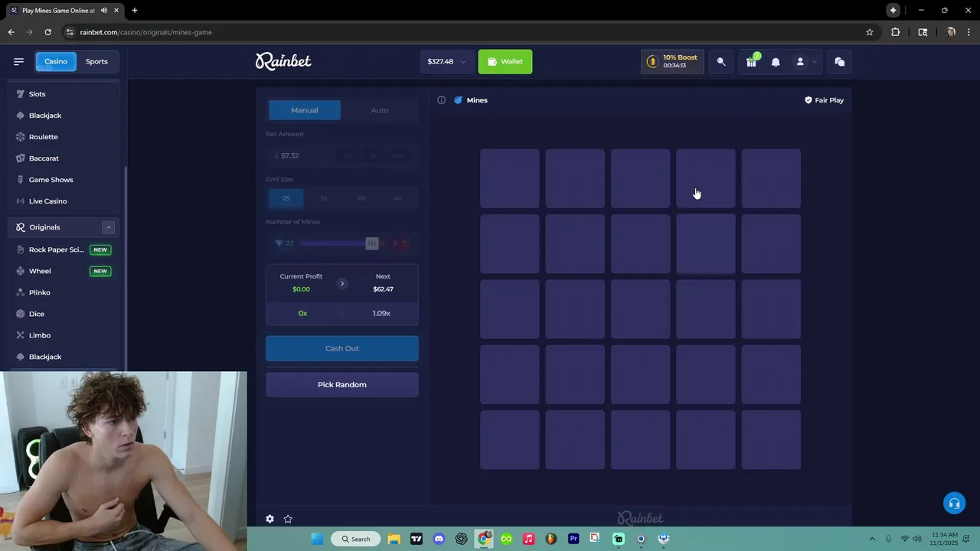
Task: Select the Manual betting tab
Action: point(304,110)
